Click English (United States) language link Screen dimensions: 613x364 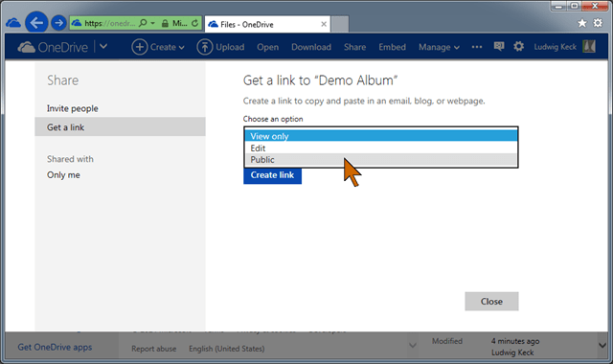[x=227, y=349]
